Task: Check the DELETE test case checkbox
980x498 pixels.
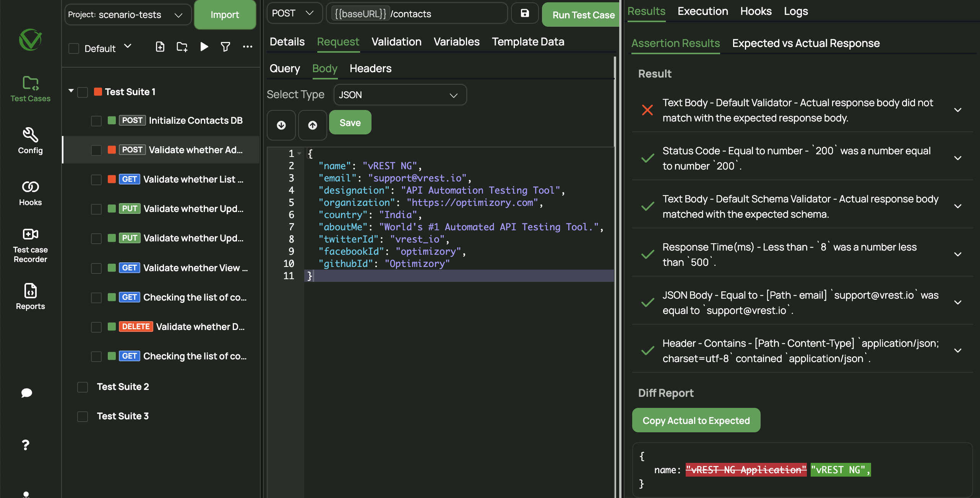Action: tap(96, 327)
